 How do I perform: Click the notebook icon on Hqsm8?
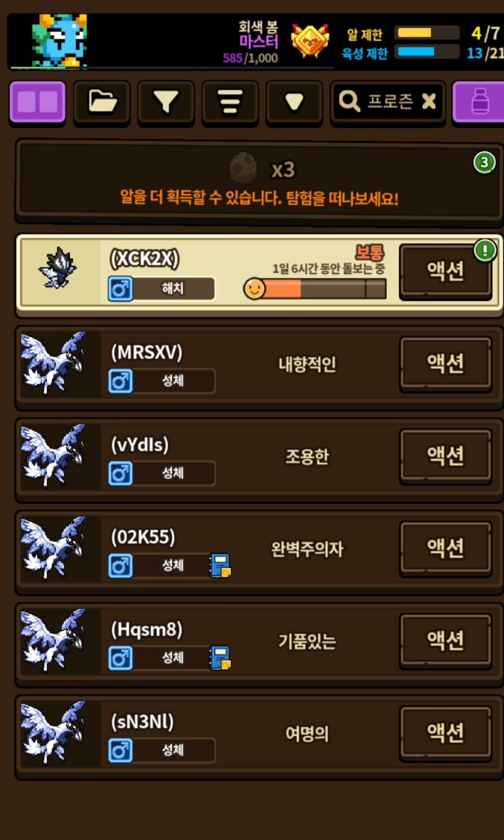click(x=220, y=658)
